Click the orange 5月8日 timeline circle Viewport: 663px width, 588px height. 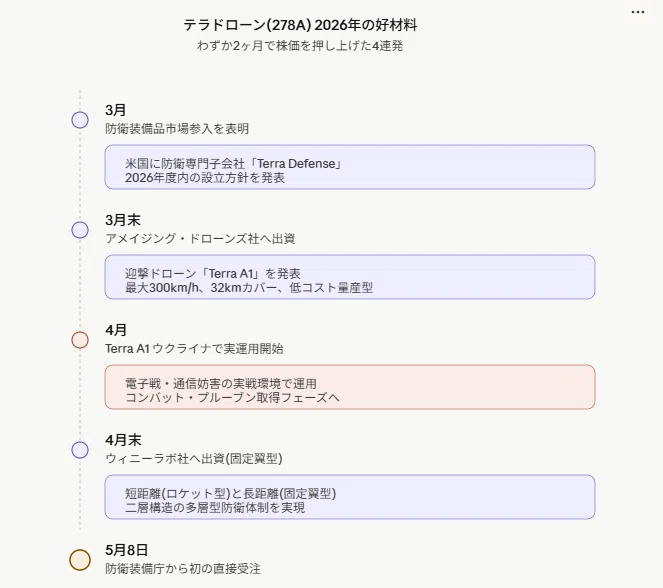[80, 560]
